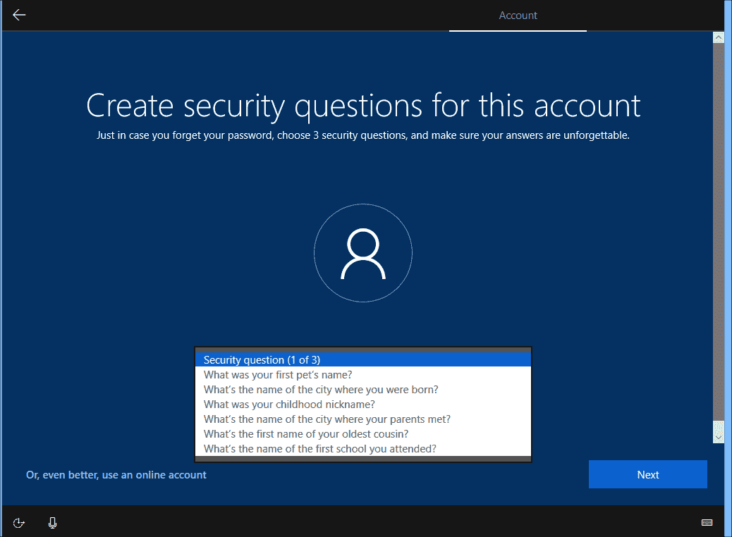Viewport: 732px width, 537px height.
Task: Click the back arrow at top left
Action: pos(19,15)
